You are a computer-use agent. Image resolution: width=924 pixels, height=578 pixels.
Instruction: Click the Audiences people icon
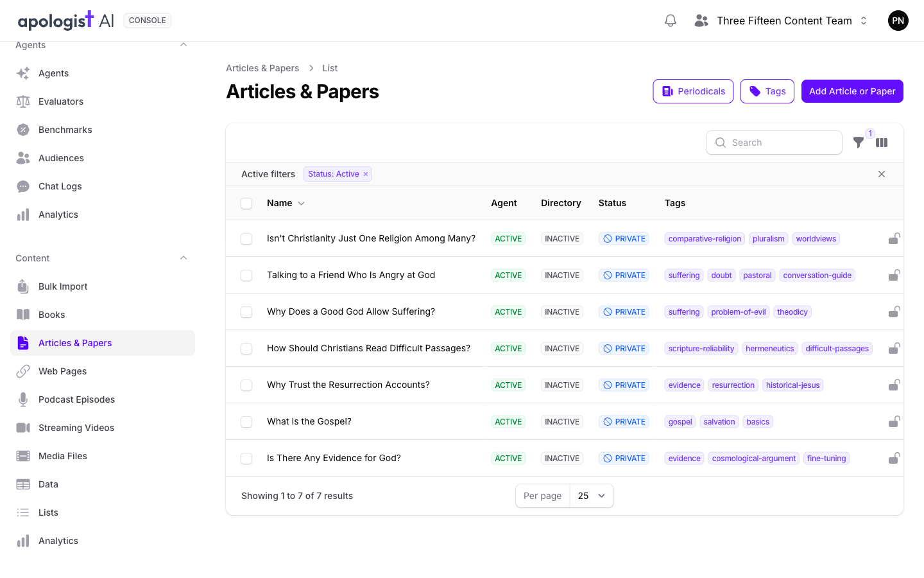23,158
